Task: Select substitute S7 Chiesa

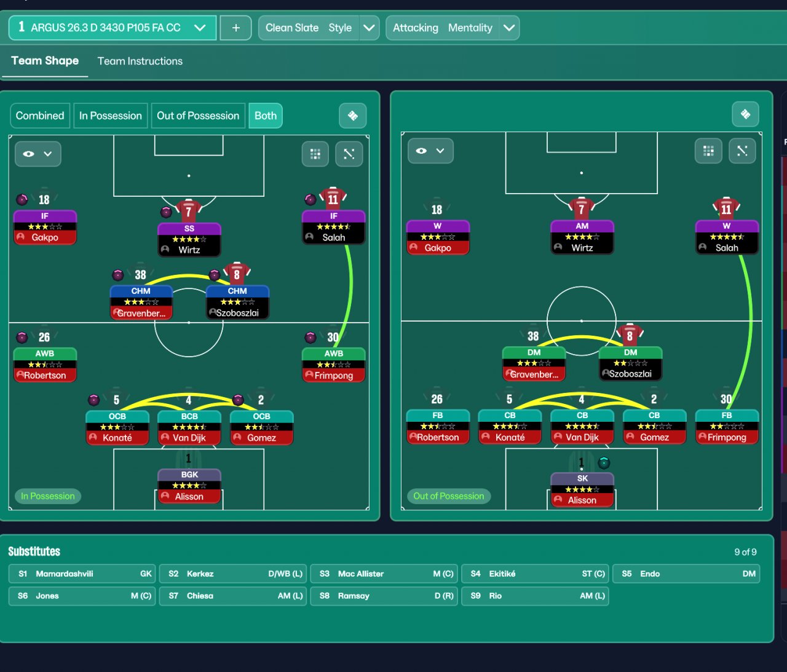Action: tap(233, 596)
